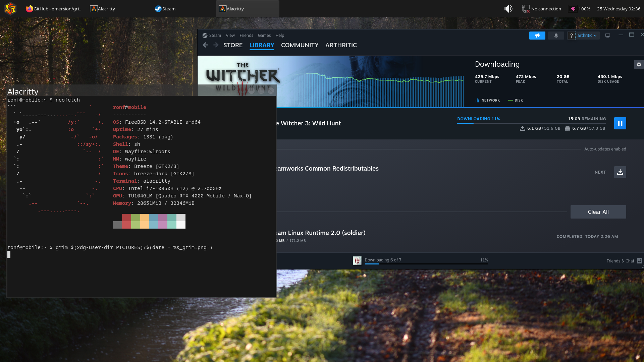Switch to the COMMUNITY tab
This screenshot has height=362, width=644.
pos(300,45)
